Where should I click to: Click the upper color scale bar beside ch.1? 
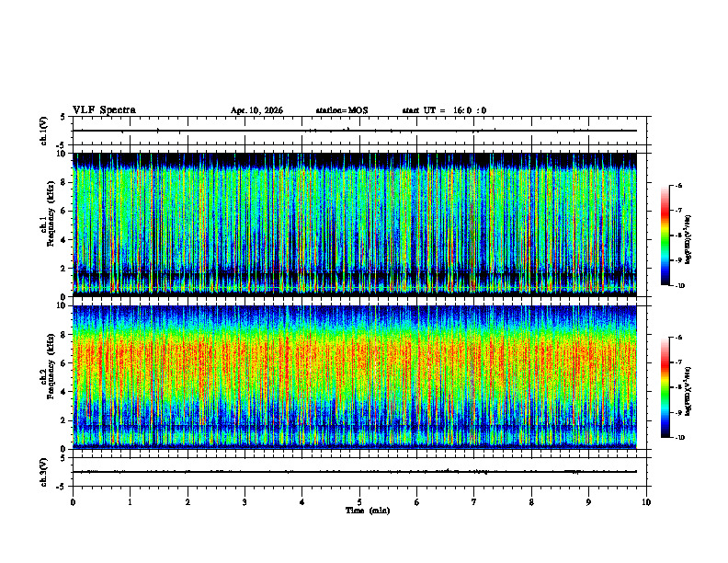click(x=665, y=236)
